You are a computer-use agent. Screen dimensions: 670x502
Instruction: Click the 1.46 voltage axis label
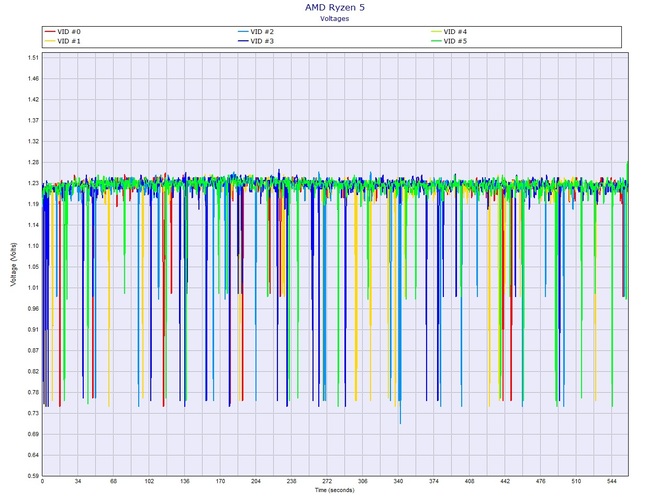[x=34, y=79]
